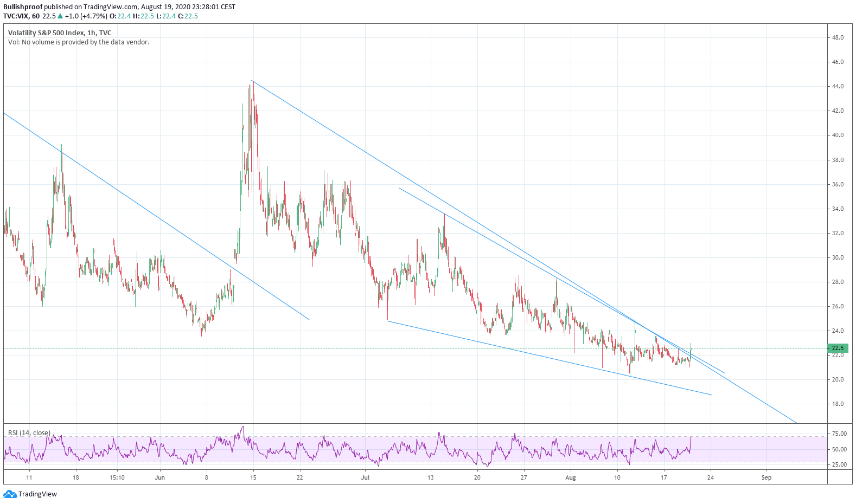Click the Vol no volume data message
The width and height of the screenshot is (856, 504).
pyautogui.click(x=79, y=42)
